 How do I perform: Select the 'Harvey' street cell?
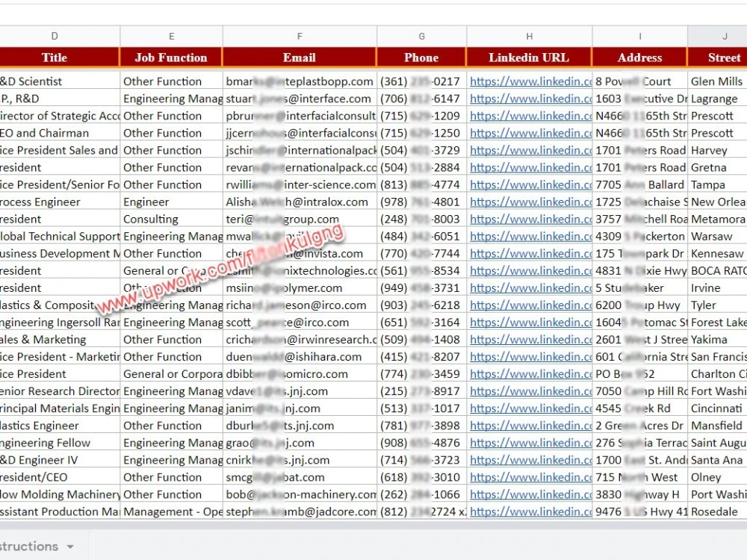tap(717, 151)
